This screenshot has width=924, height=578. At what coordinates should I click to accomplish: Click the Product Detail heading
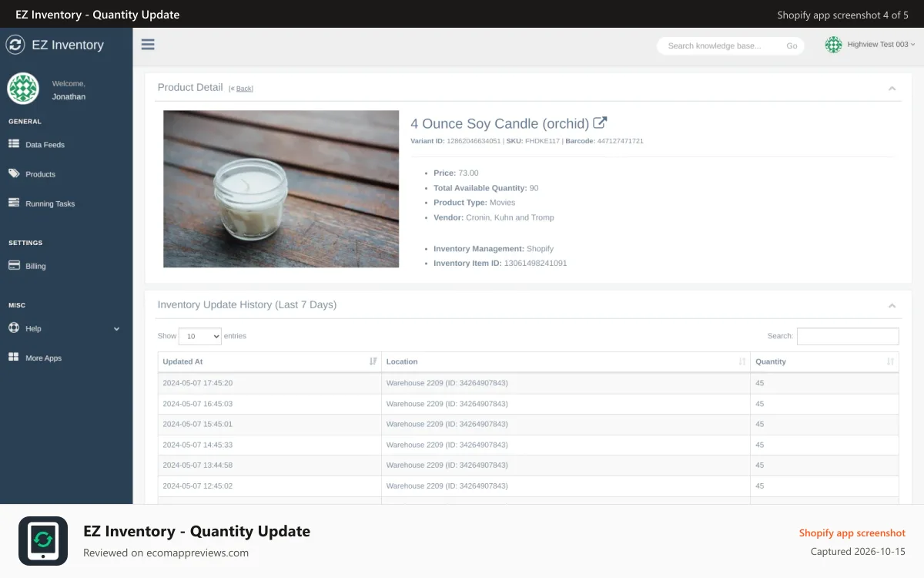pyautogui.click(x=190, y=88)
